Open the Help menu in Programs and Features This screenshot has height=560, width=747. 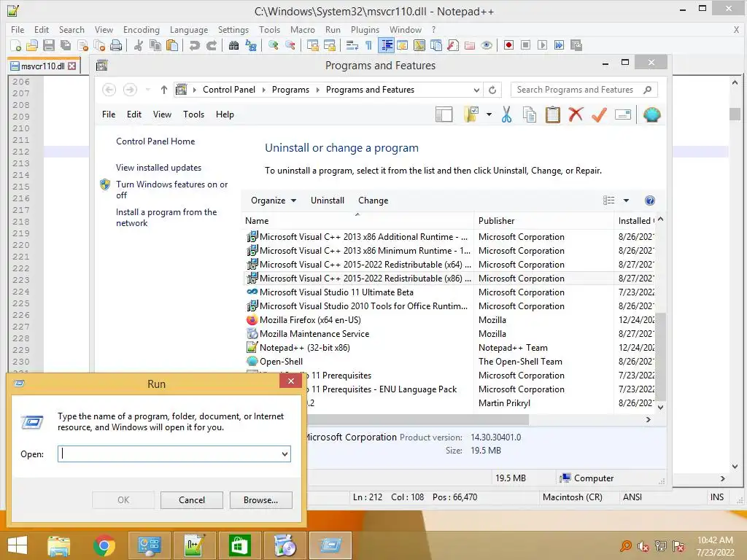point(225,114)
